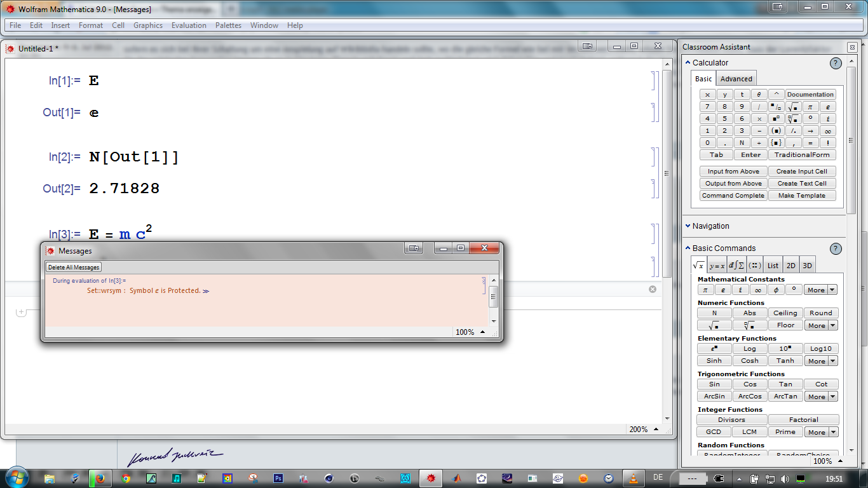Insert superscript power template in Calculator

pos(776,119)
